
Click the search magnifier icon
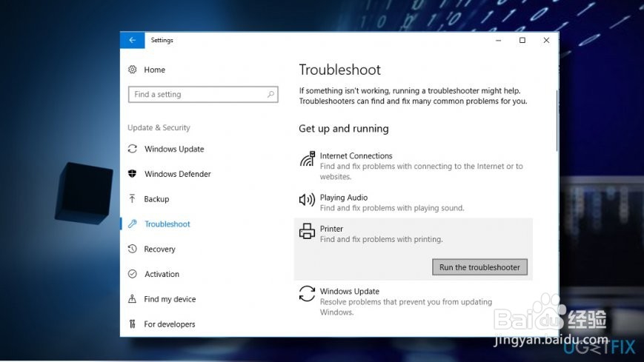tap(270, 95)
